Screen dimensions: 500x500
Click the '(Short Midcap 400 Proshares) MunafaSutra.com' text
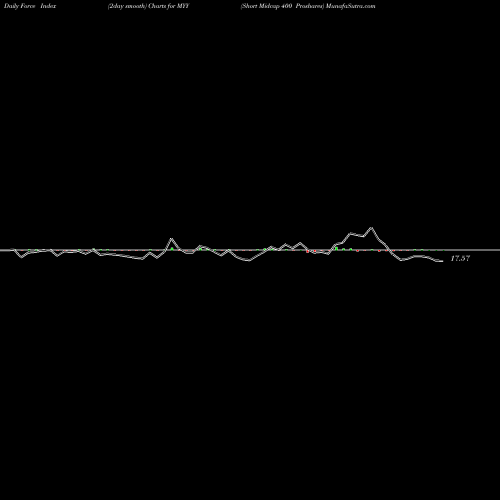point(308,6)
